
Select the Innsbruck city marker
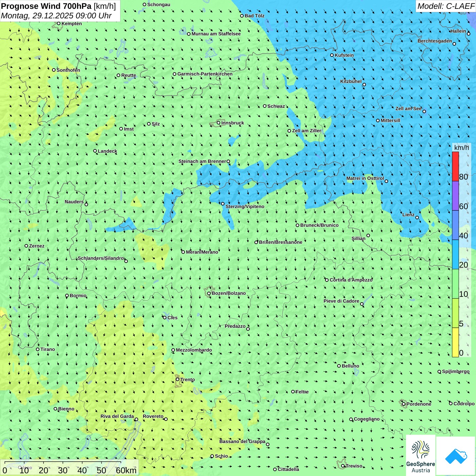tap(219, 123)
